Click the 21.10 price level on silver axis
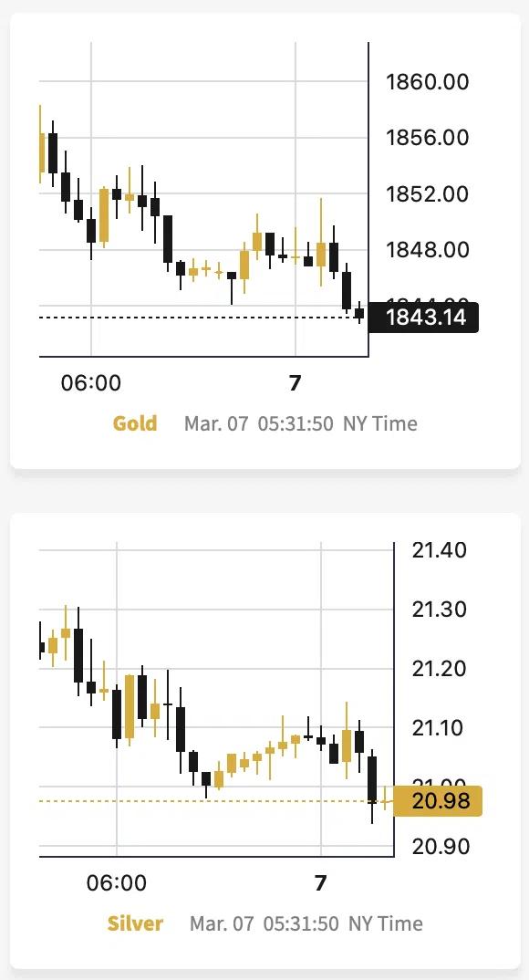The image size is (529, 980). click(439, 727)
